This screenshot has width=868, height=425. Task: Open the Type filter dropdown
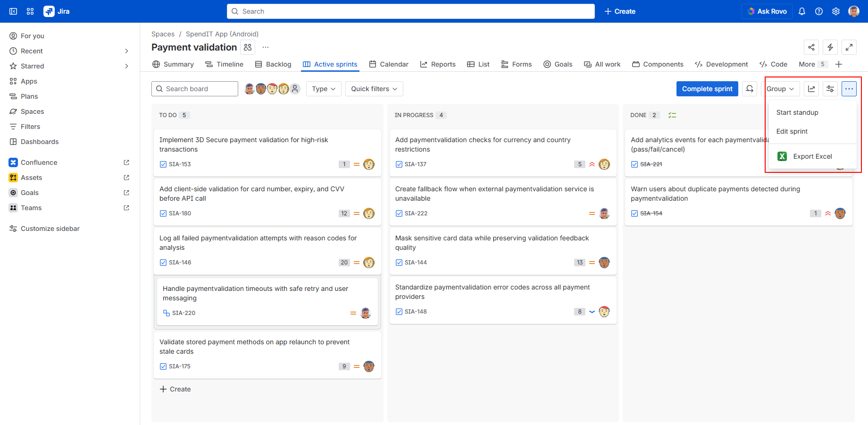point(324,89)
